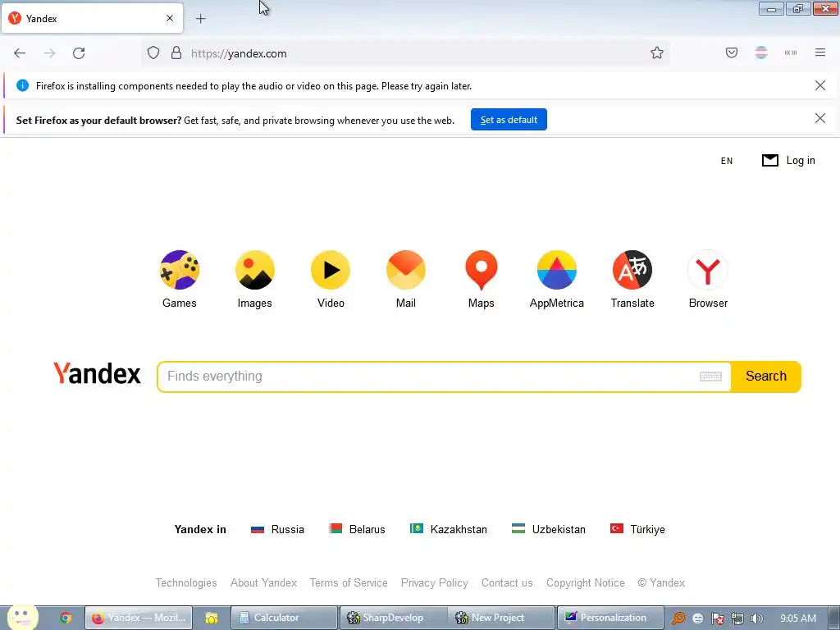The height and width of the screenshot is (630, 840).
Task: Open the Firefox application hamburger menu
Action: (820, 52)
